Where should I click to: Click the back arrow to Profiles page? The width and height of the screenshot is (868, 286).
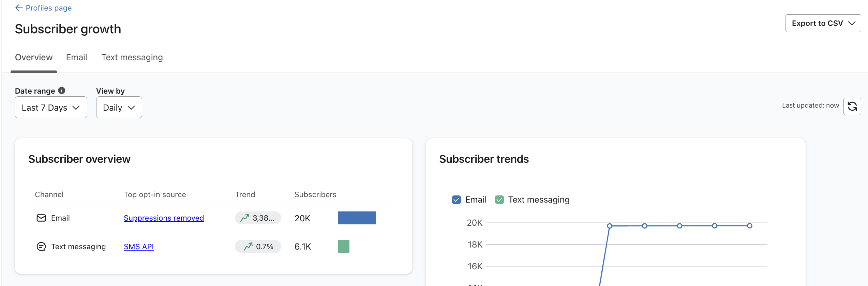19,8
